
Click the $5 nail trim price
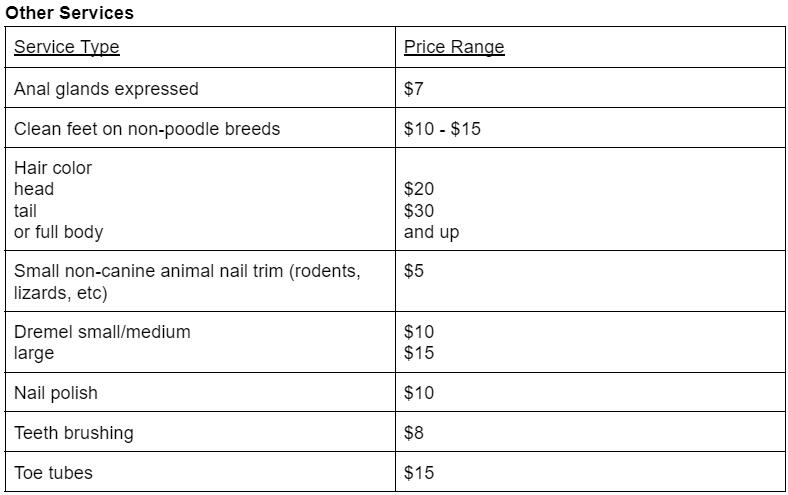click(x=414, y=271)
